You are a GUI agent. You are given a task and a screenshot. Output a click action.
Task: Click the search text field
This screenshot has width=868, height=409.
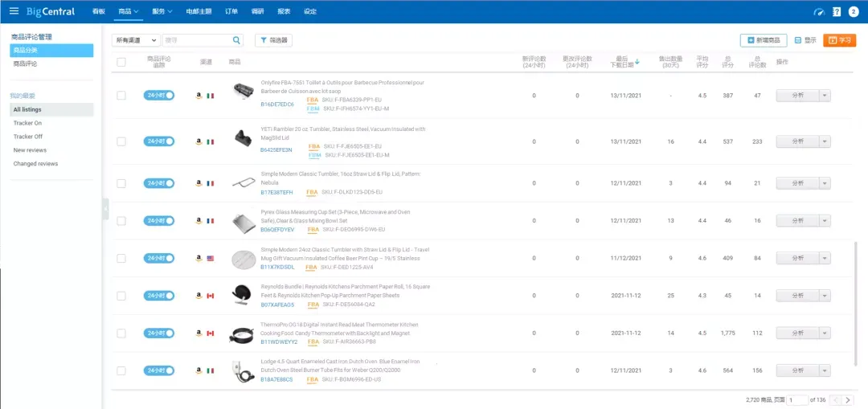pyautogui.click(x=197, y=40)
